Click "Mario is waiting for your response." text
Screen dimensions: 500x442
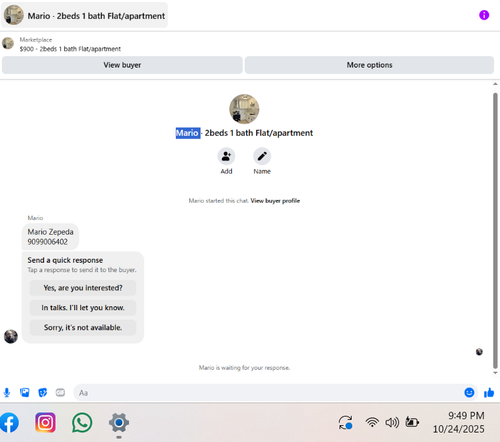pos(244,368)
